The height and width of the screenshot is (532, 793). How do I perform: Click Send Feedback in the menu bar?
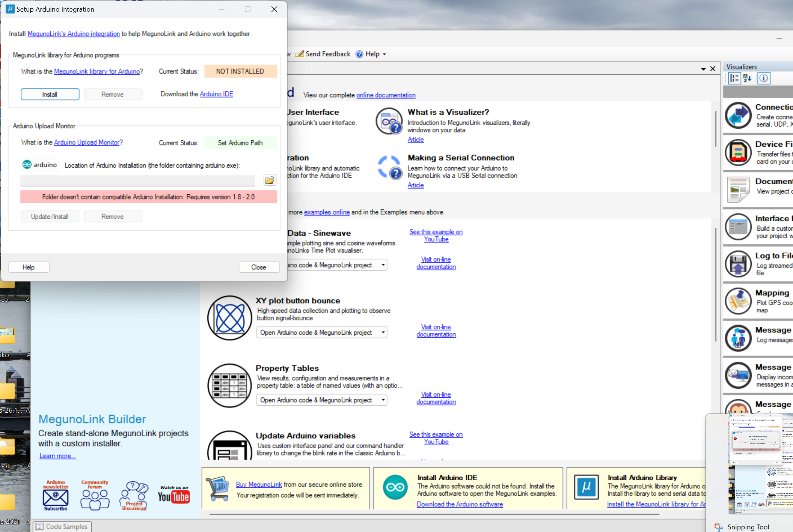(x=323, y=54)
